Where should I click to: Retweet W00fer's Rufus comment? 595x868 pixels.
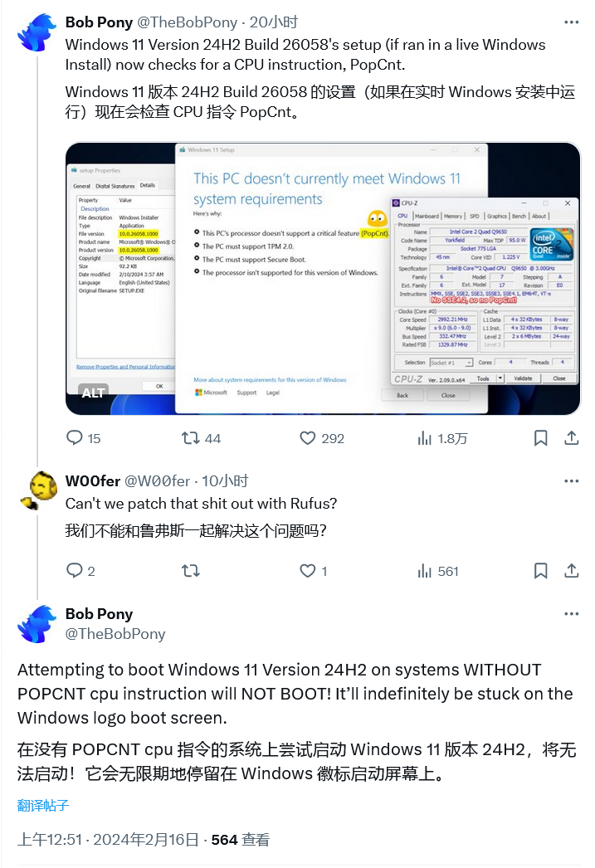pos(191,571)
